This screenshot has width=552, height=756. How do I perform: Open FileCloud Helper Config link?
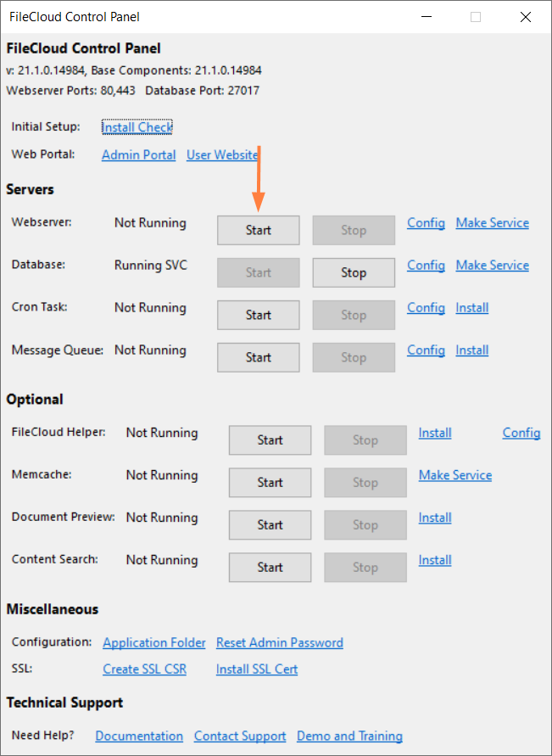(521, 433)
